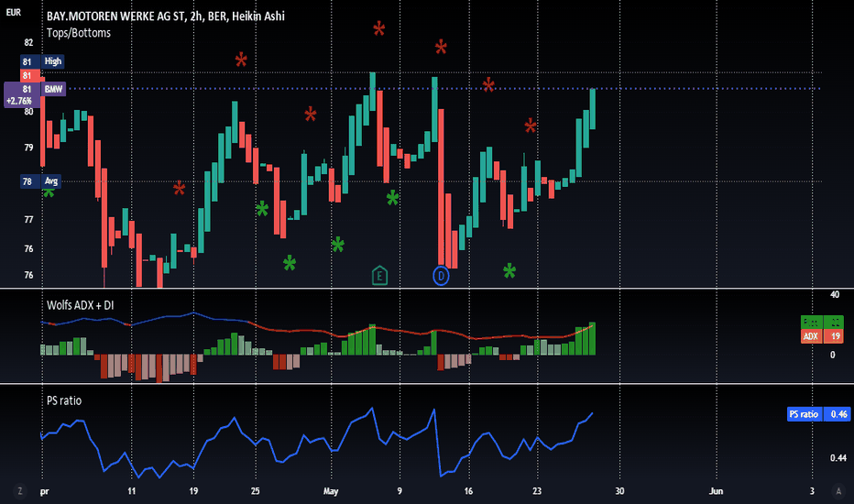Click the purple BMW +2.76% price label

click(x=35, y=94)
